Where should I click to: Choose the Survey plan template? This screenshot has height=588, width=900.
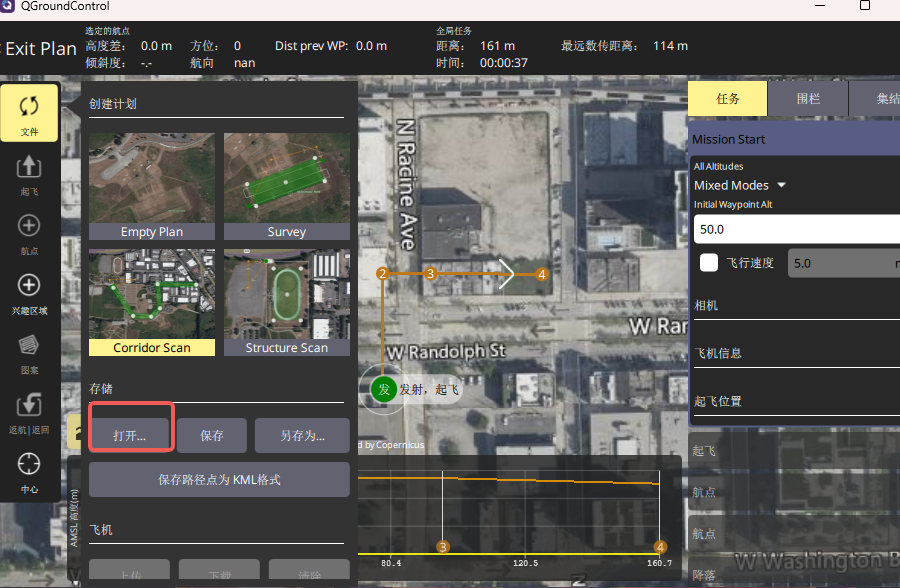tap(287, 186)
